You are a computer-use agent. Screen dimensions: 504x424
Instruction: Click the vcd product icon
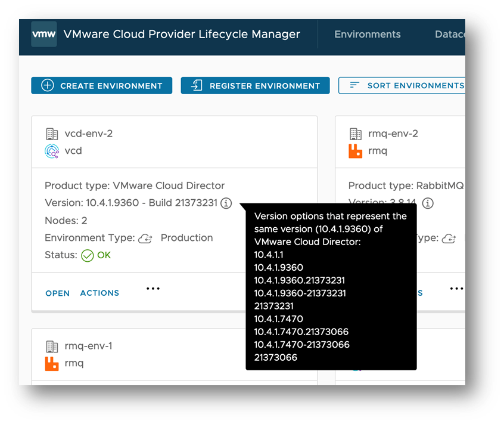coord(52,151)
